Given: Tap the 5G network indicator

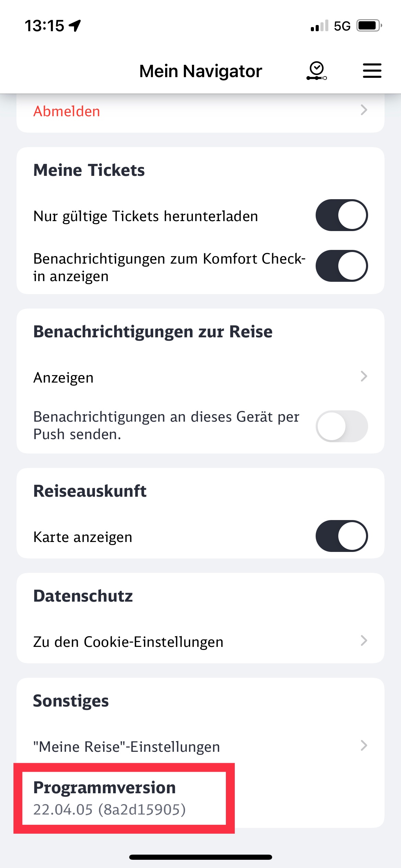Looking at the screenshot, I should (342, 26).
